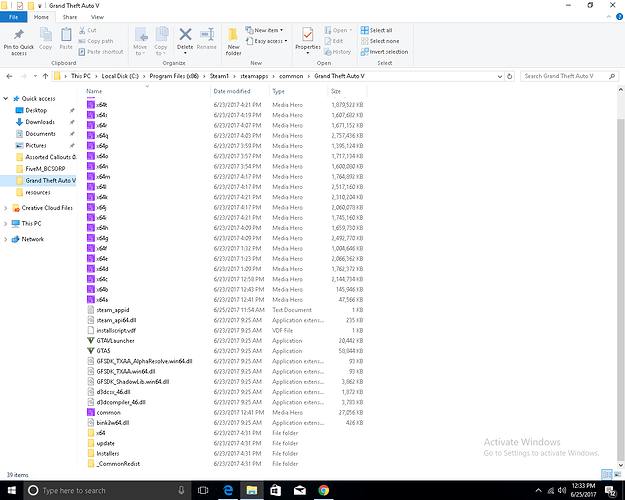Open resources folder in sidebar

click(38, 192)
